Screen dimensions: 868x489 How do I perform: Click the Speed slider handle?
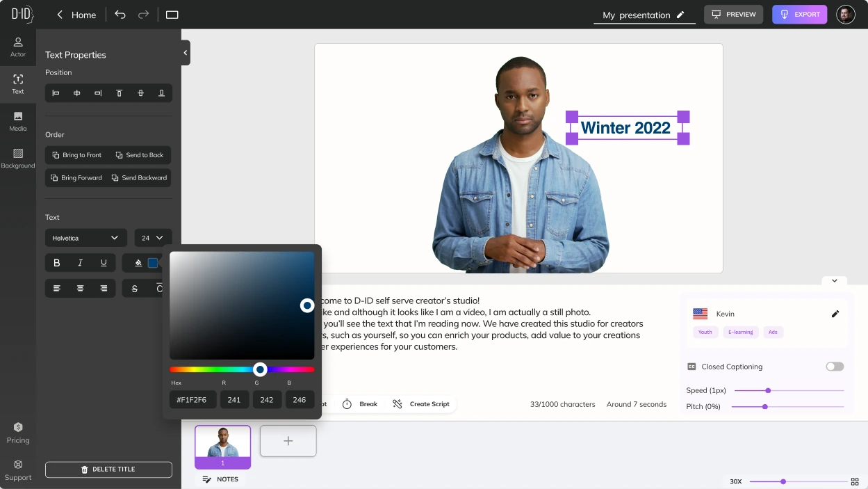(x=768, y=390)
